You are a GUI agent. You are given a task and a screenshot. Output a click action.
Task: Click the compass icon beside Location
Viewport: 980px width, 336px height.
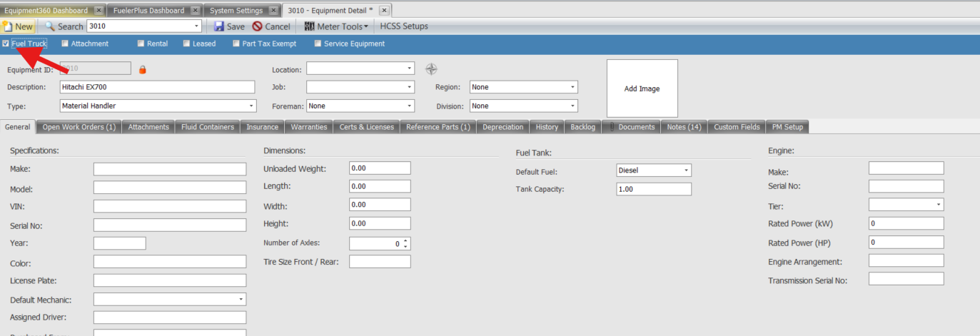pyautogui.click(x=431, y=69)
